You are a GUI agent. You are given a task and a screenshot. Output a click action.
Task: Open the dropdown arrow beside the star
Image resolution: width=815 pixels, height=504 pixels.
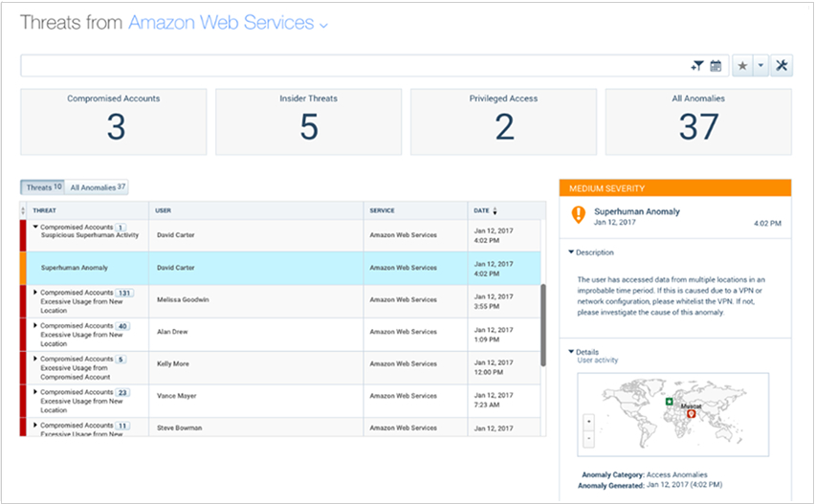click(760, 66)
